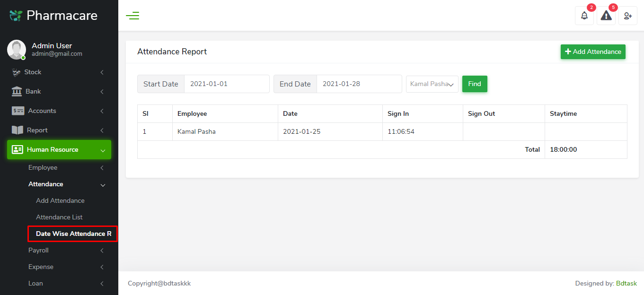Open the warning triangle alerts icon
644x295 pixels.
(x=606, y=16)
